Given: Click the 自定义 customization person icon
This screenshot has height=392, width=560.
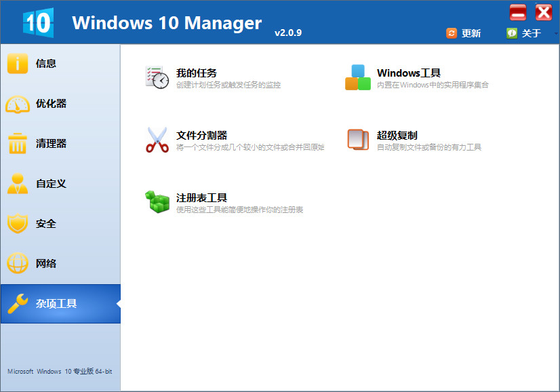Looking at the screenshot, I should (x=17, y=183).
